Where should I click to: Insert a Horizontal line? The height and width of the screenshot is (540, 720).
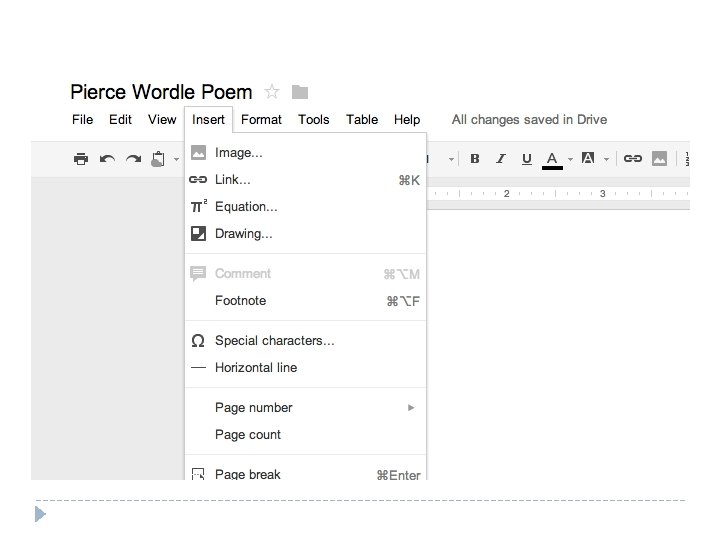[305, 368]
